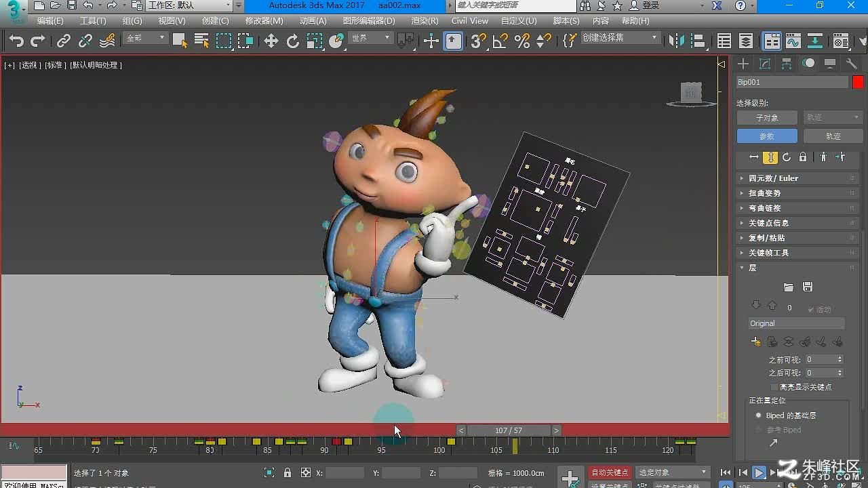
Task: Open the 动画(A) menu
Action: pyautogui.click(x=313, y=21)
